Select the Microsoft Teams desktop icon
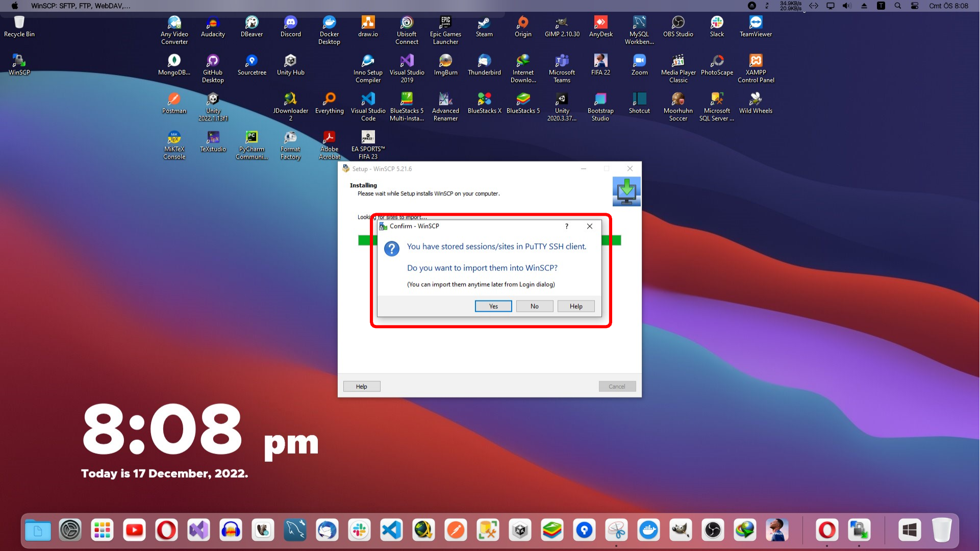The image size is (980, 551). tap(562, 68)
